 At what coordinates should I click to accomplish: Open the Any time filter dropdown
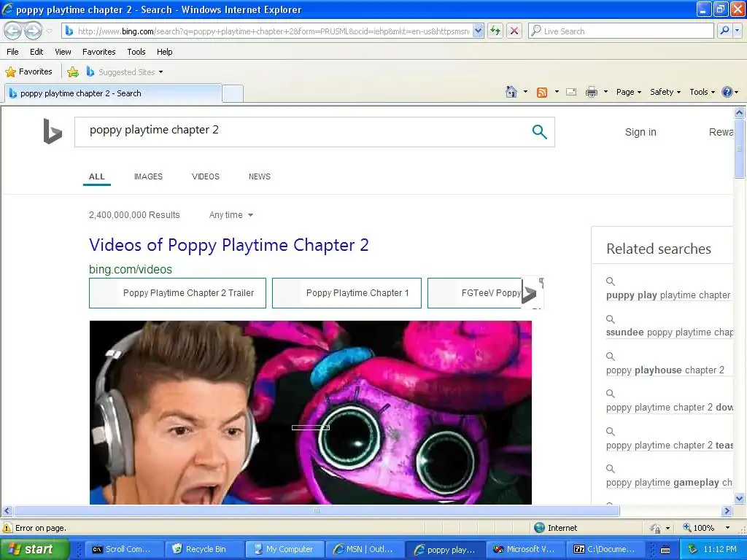tap(231, 215)
